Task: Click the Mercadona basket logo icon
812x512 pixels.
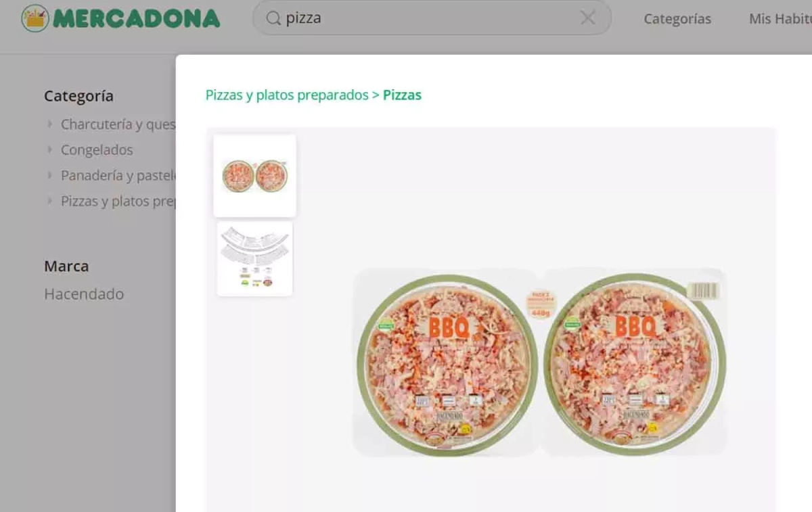Action: pyautogui.click(x=35, y=18)
